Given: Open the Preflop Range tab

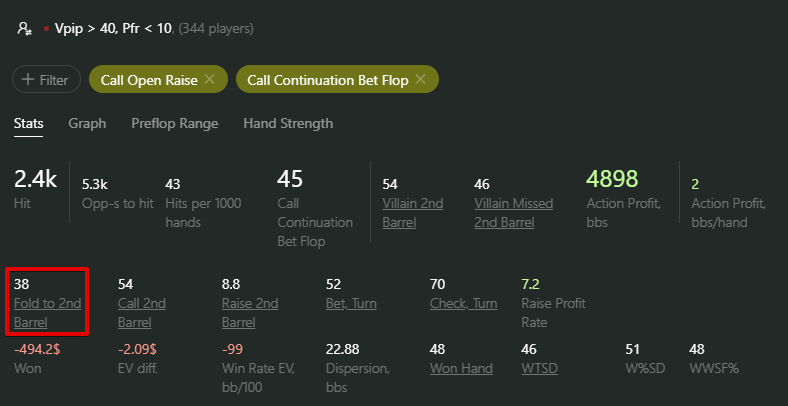Looking at the screenshot, I should click(x=174, y=124).
